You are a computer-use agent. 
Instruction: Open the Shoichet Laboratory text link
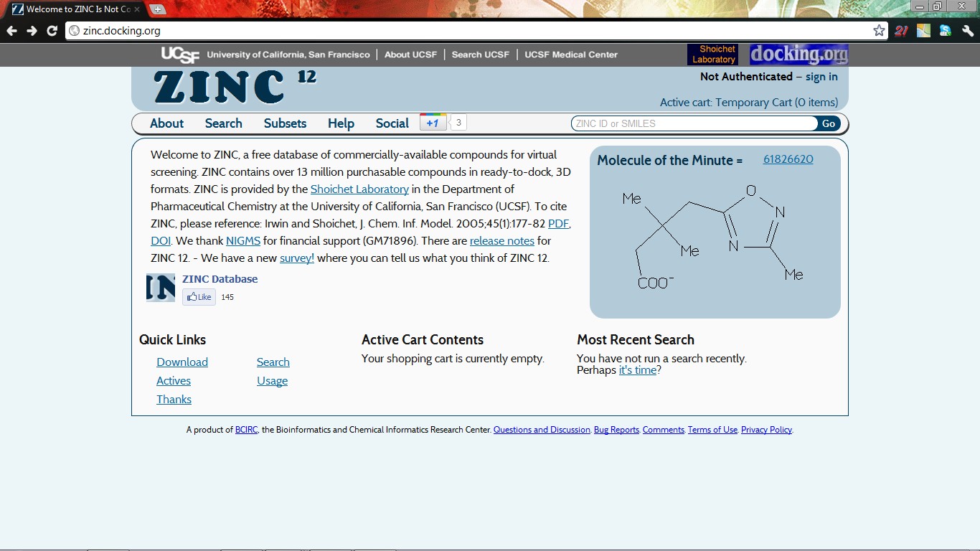tap(359, 189)
